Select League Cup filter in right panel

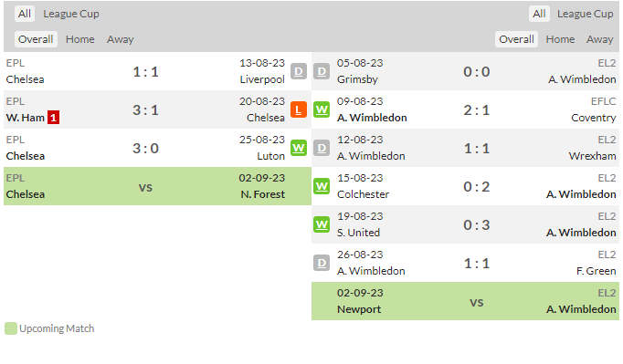coord(585,14)
